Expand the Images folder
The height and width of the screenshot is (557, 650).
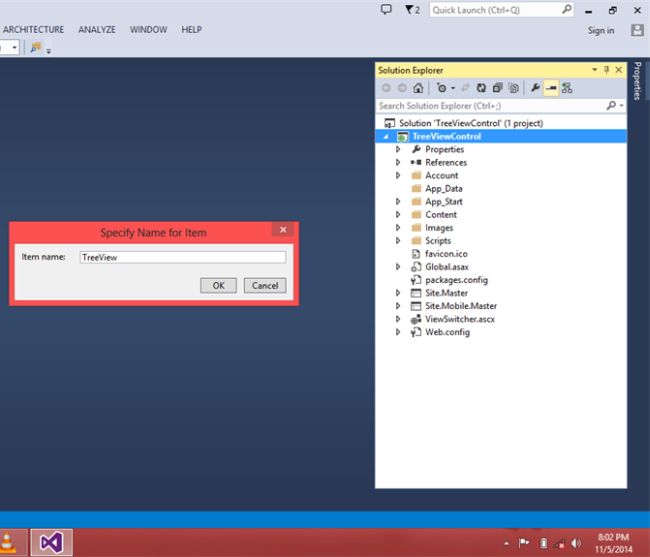pyautogui.click(x=398, y=228)
